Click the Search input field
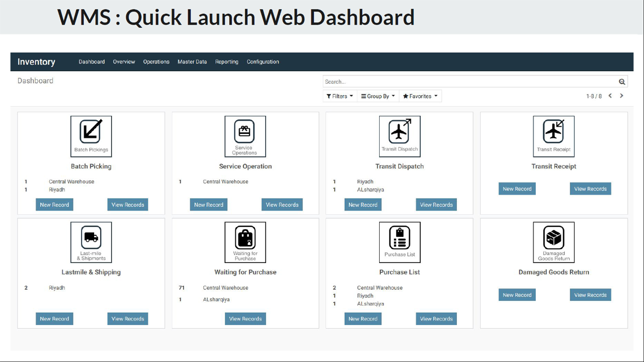The image size is (644, 362). [x=469, y=82]
